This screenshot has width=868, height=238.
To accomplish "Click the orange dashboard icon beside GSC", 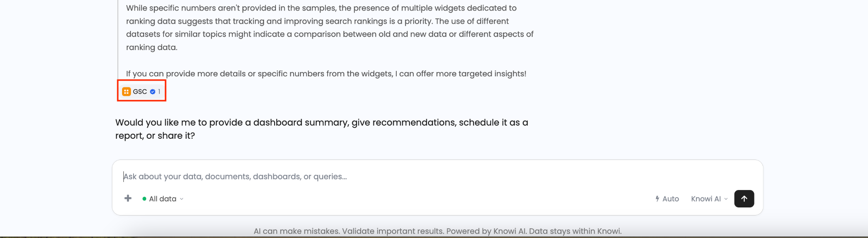I will click(126, 92).
